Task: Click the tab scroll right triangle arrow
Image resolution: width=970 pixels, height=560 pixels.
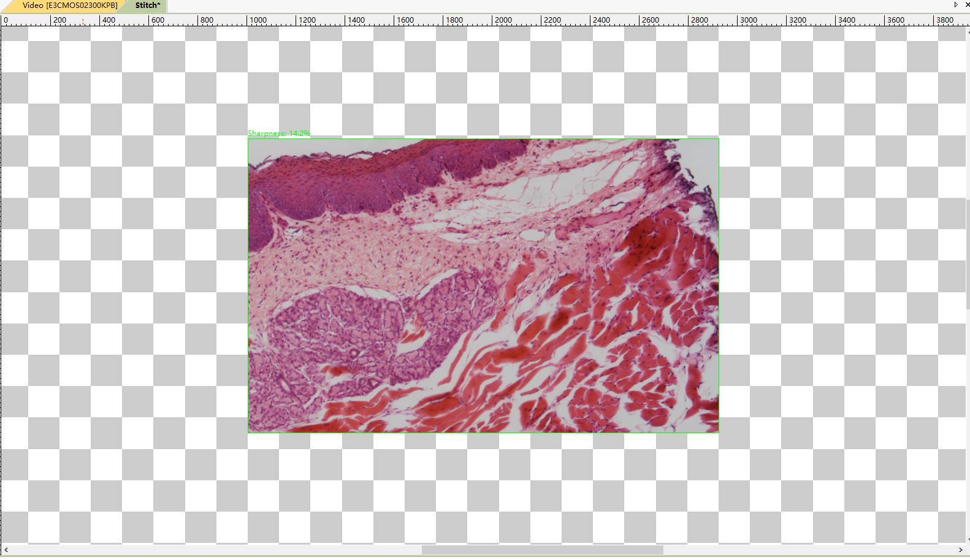Action: pyautogui.click(x=955, y=5)
